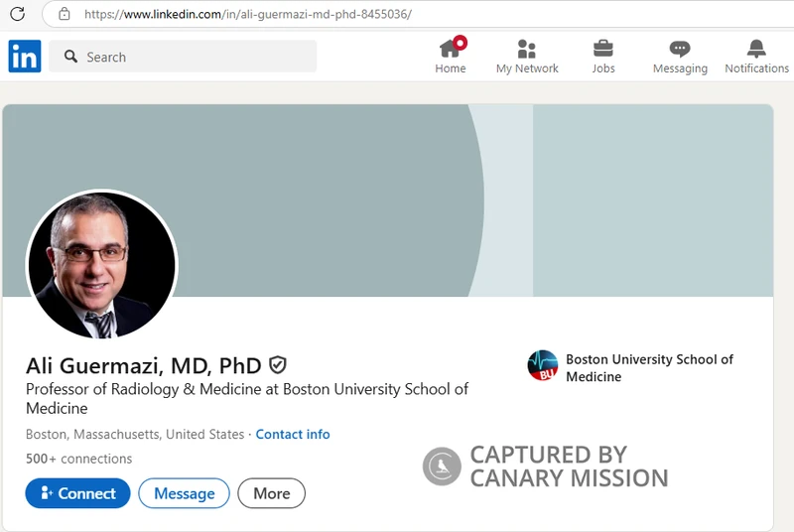The image size is (794, 532).
Task: Open the Contact info link
Action: tap(293, 435)
